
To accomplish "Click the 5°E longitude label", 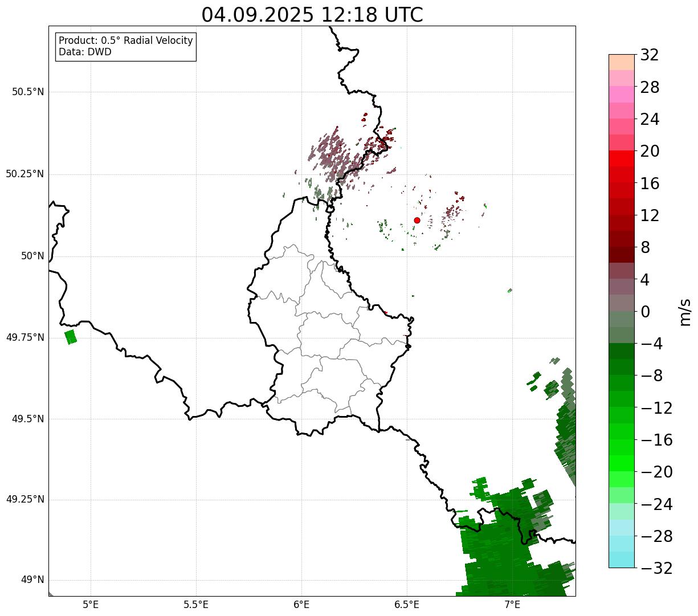I will [91, 605].
